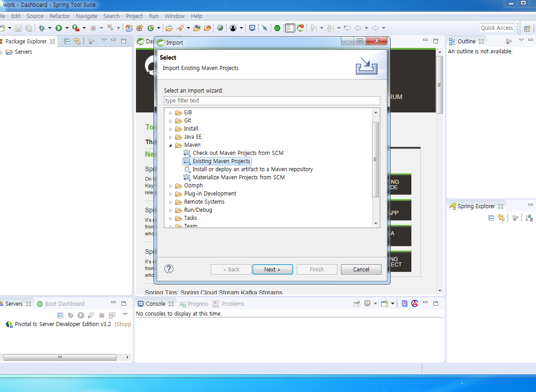Expand the Plug-in Development folder

pyautogui.click(x=170, y=195)
